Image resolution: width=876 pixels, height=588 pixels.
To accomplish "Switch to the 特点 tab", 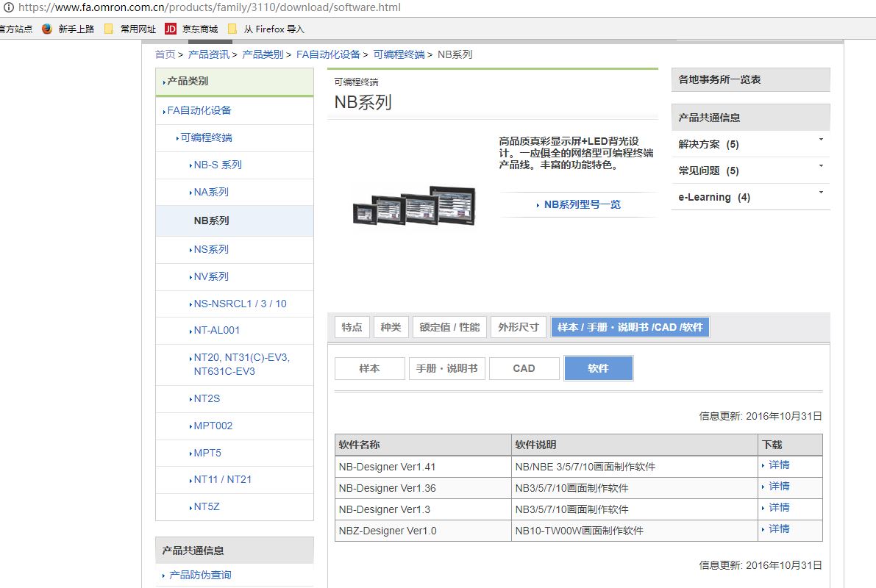I will pos(352,327).
